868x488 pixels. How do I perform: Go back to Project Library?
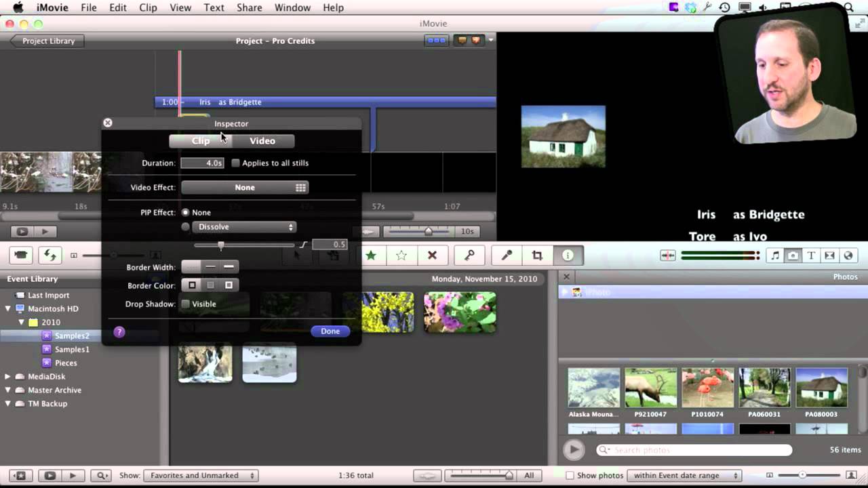pyautogui.click(x=47, y=41)
